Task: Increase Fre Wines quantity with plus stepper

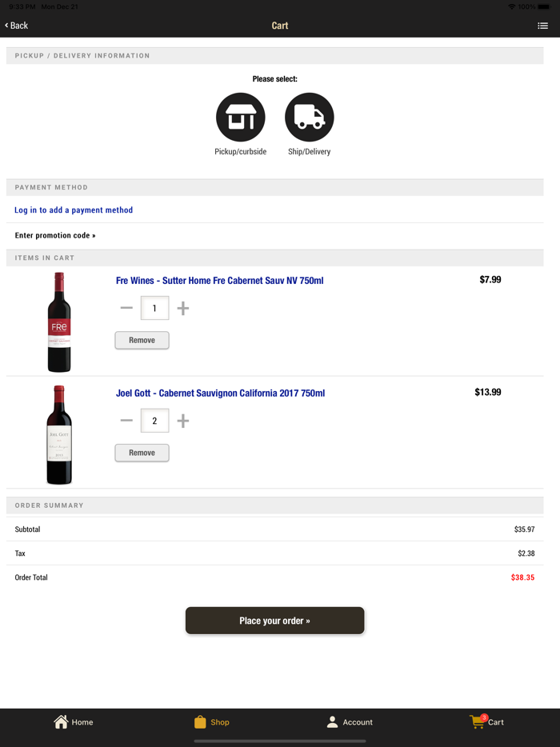Action: [x=182, y=307]
